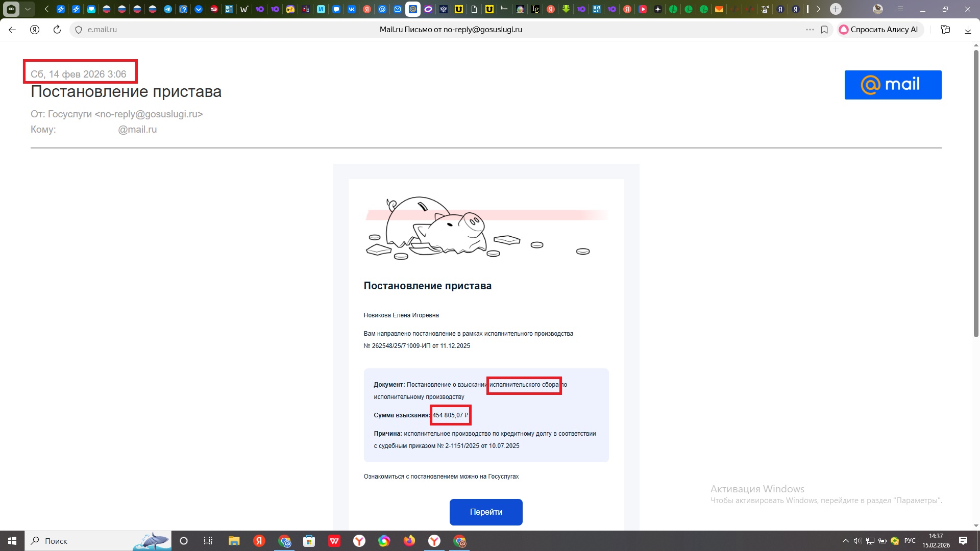Click the Mail logo banner
This screenshot has width=980, height=551.
pyautogui.click(x=893, y=85)
